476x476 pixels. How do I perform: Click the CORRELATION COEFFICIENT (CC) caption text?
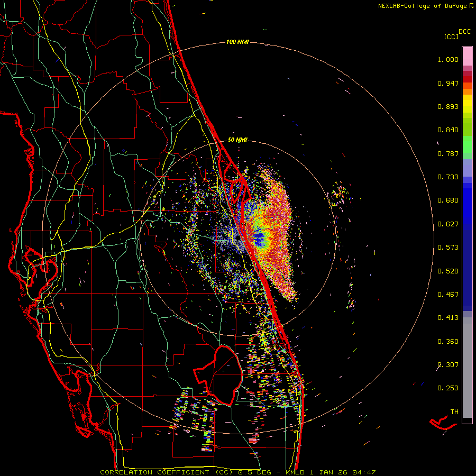[x=167, y=472]
